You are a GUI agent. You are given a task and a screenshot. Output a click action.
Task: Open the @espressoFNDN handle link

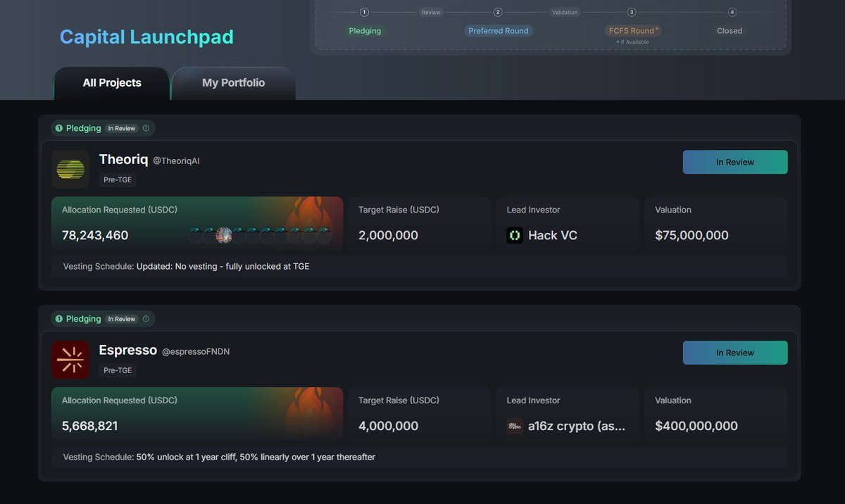point(196,352)
